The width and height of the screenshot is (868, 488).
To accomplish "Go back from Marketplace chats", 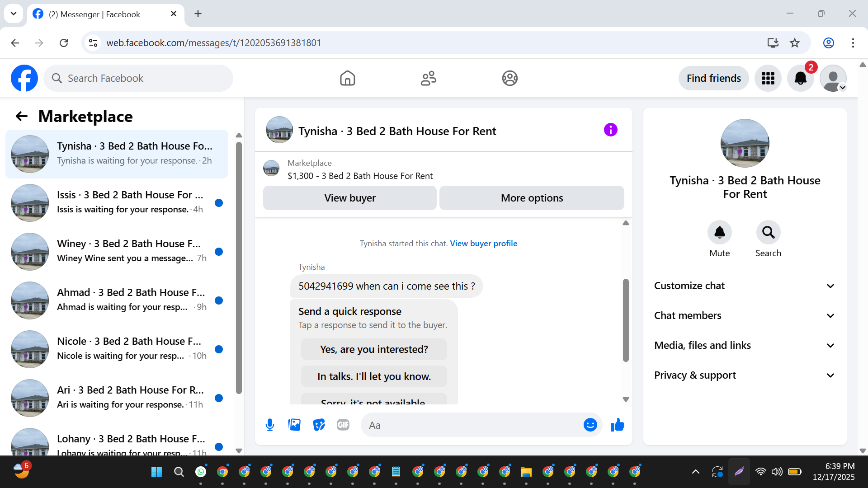I will [x=22, y=117].
